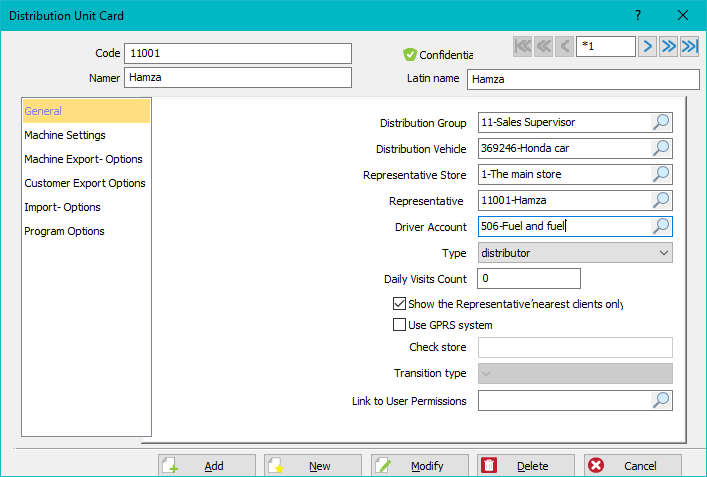Click the Delete button
Screen dimensions: 707x477
tap(526, 465)
